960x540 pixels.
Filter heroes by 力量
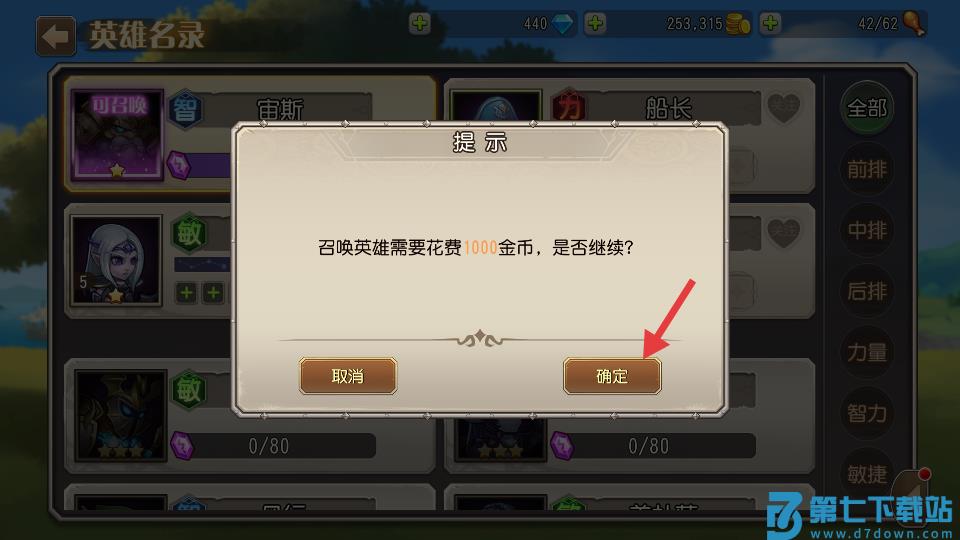866,352
